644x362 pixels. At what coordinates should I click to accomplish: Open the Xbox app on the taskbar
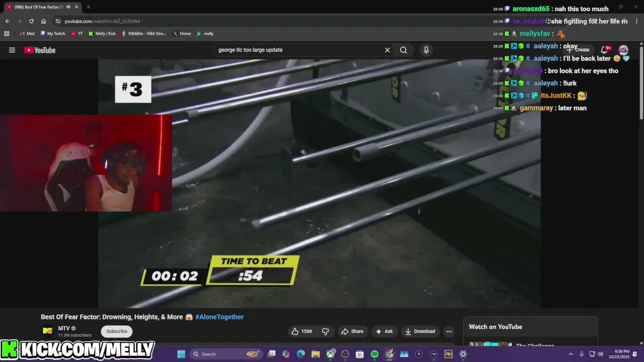pos(331,354)
